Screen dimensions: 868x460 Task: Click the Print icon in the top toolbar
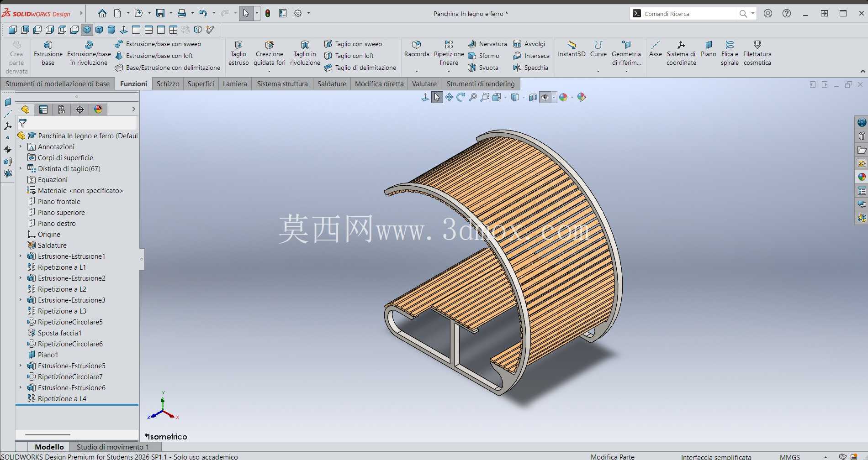click(182, 13)
